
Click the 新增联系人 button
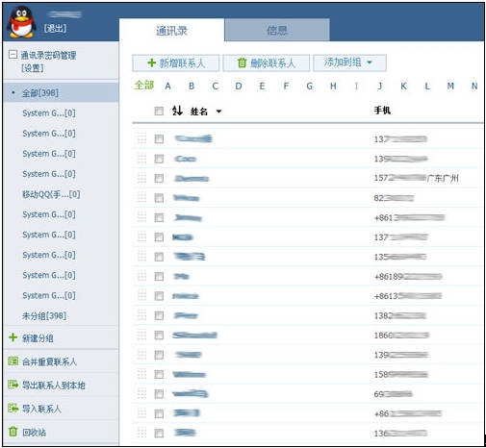[176, 62]
